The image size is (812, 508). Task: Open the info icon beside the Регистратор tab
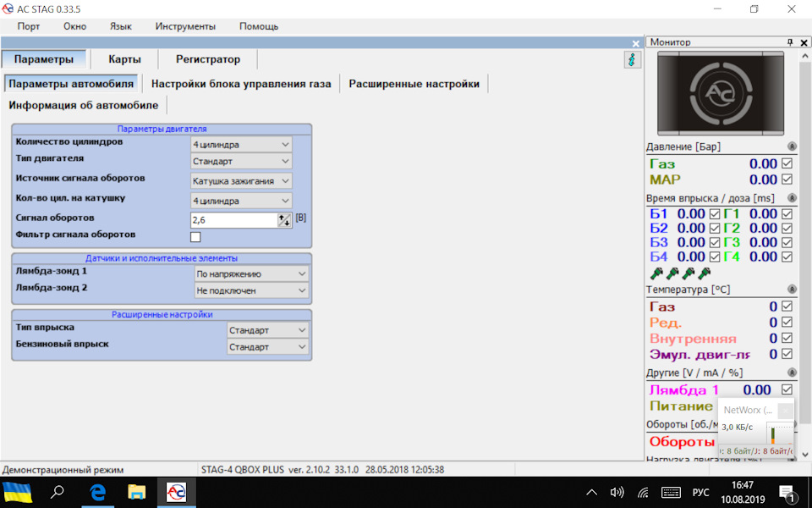632,59
